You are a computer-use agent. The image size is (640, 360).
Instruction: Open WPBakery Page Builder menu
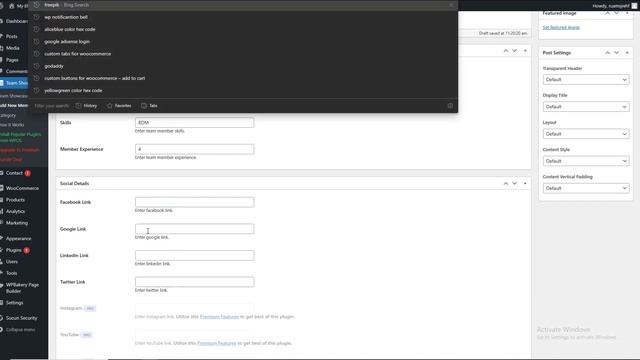coord(22,288)
